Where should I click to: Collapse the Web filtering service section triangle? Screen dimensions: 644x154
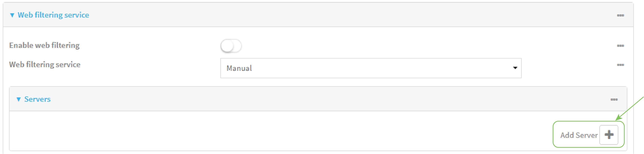(x=12, y=15)
